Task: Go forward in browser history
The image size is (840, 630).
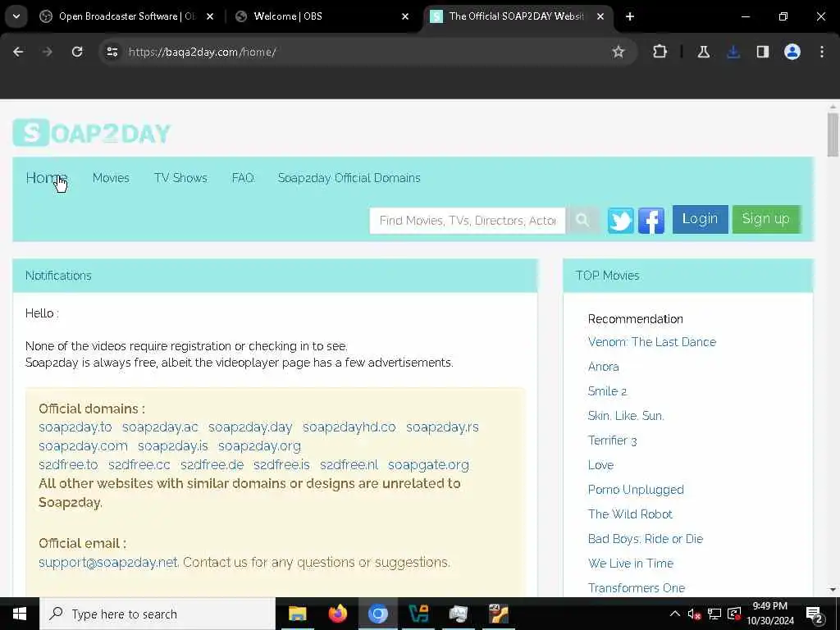Action: [x=48, y=52]
